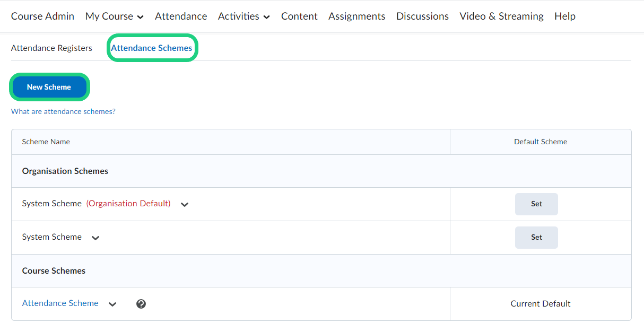Open the Activities dropdown menu
Image resolution: width=644 pixels, height=332 pixels.
[x=243, y=16]
